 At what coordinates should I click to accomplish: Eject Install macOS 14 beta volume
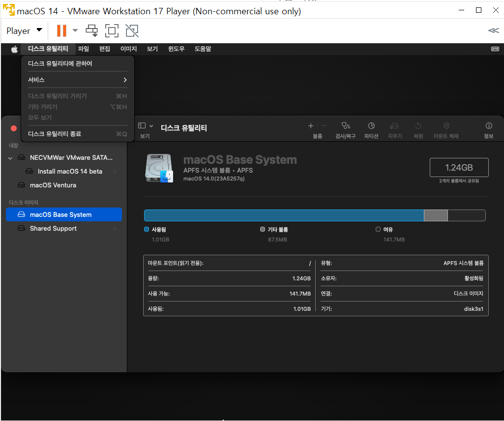click(x=115, y=172)
